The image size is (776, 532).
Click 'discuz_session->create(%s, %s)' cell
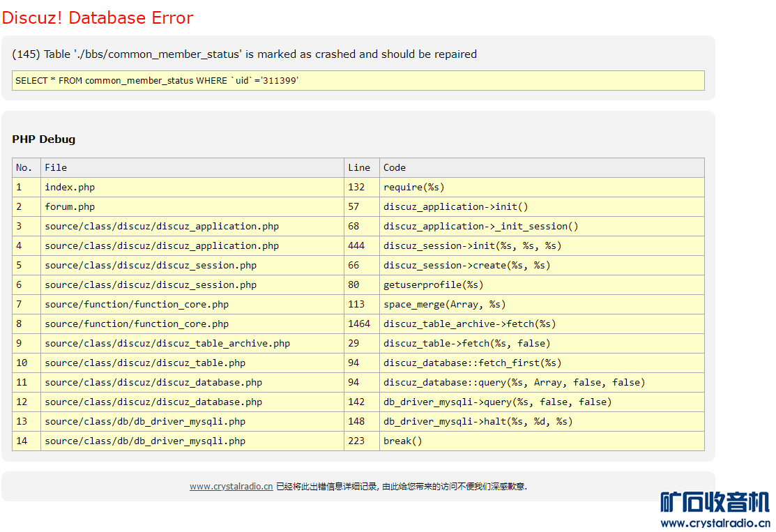[x=542, y=265]
